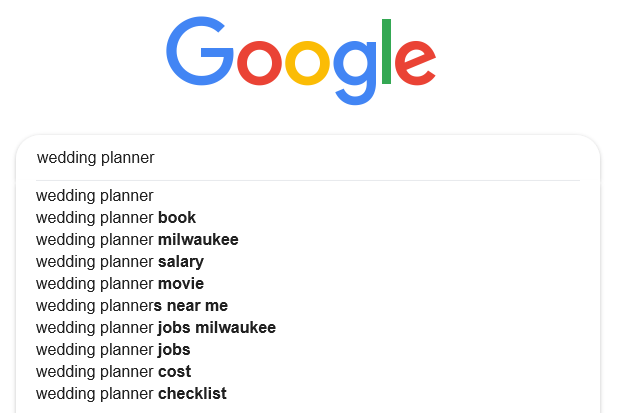The width and height of the screenshot is (618, 413).
Task: Click the lowercase blue g in logo
Action: tap(355, 73)
